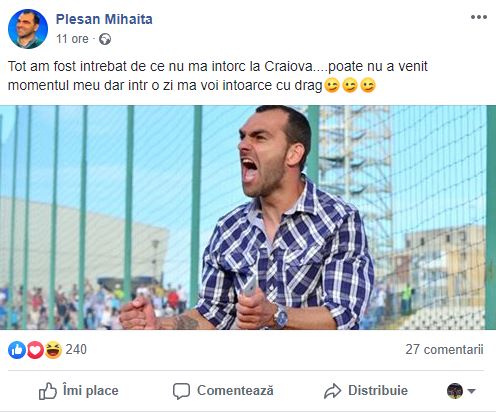The image size is (496, 412).
Task: Click the laughing Haha reaction icon
Action: [53, 350]
